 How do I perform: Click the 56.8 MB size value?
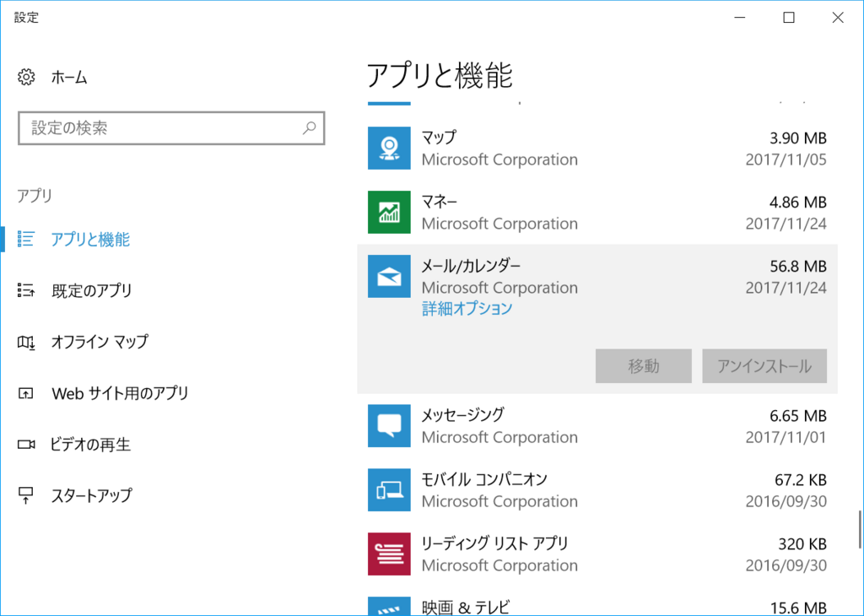(798, 266)
